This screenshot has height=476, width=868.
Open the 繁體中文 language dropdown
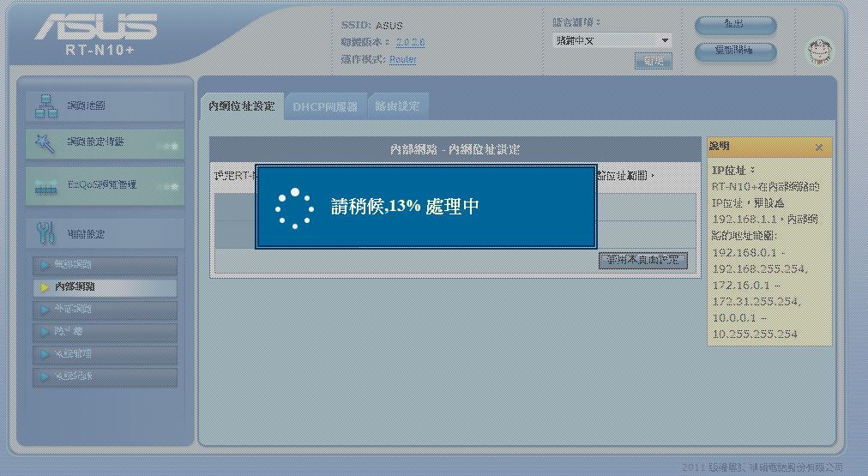(x=611, y=40)
